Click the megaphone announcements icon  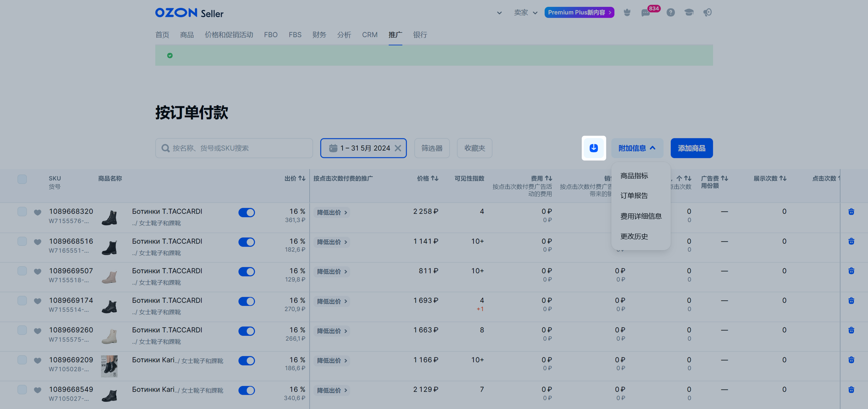[707, 13]
